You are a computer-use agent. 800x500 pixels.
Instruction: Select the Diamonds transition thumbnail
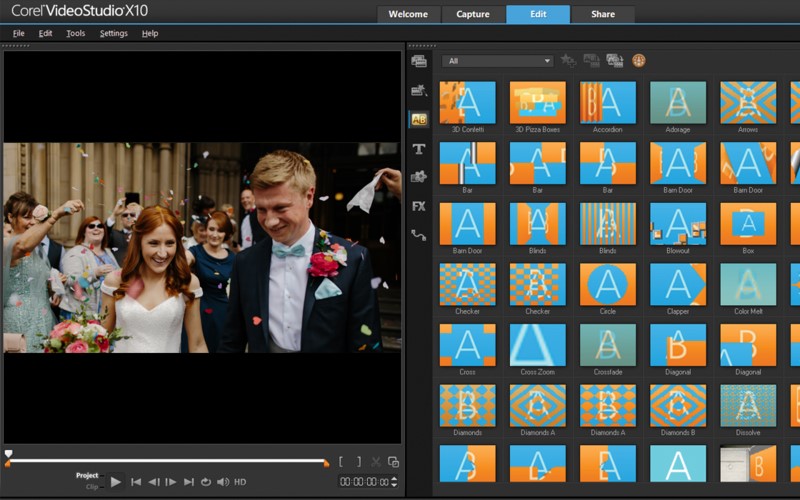tap(467, 406)
